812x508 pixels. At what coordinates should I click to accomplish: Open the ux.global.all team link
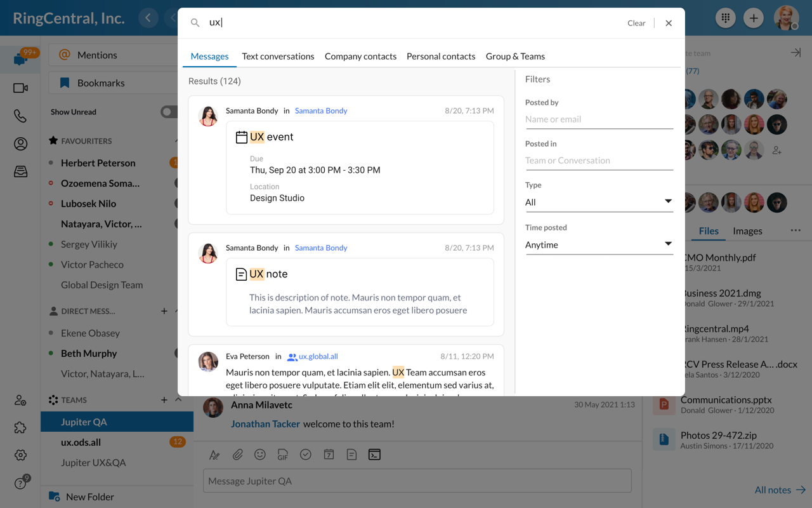pos(318,357)
